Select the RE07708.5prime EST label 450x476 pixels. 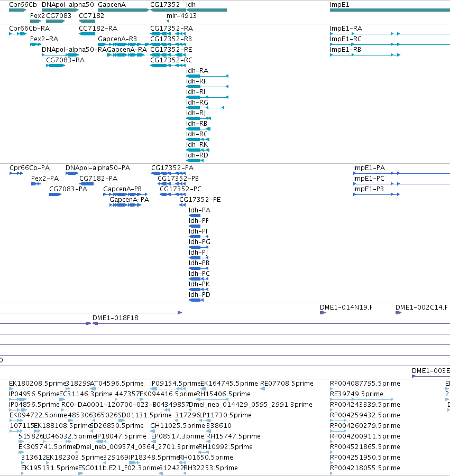click(287, 384)
